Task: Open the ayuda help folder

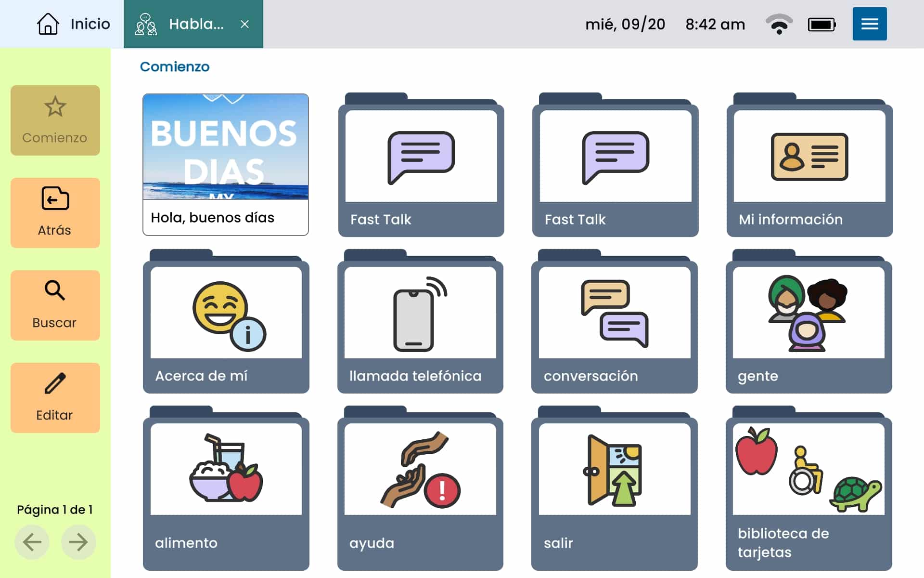Action: click(x=420, y=489)
